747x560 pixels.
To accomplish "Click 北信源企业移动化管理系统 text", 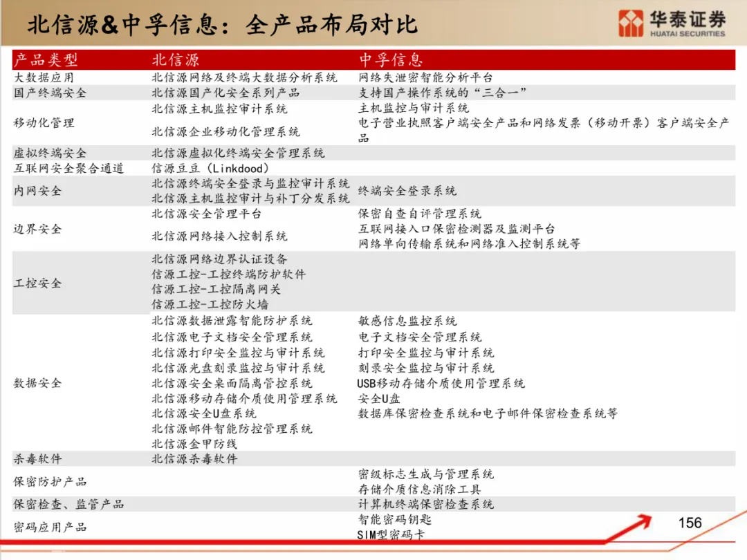I will click(225, 132).
